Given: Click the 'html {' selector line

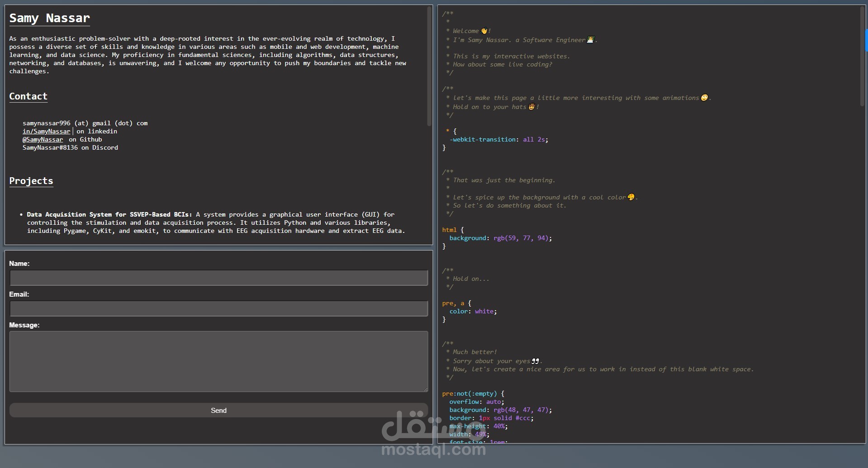Looking at the screenshot, I should point(453,230).
